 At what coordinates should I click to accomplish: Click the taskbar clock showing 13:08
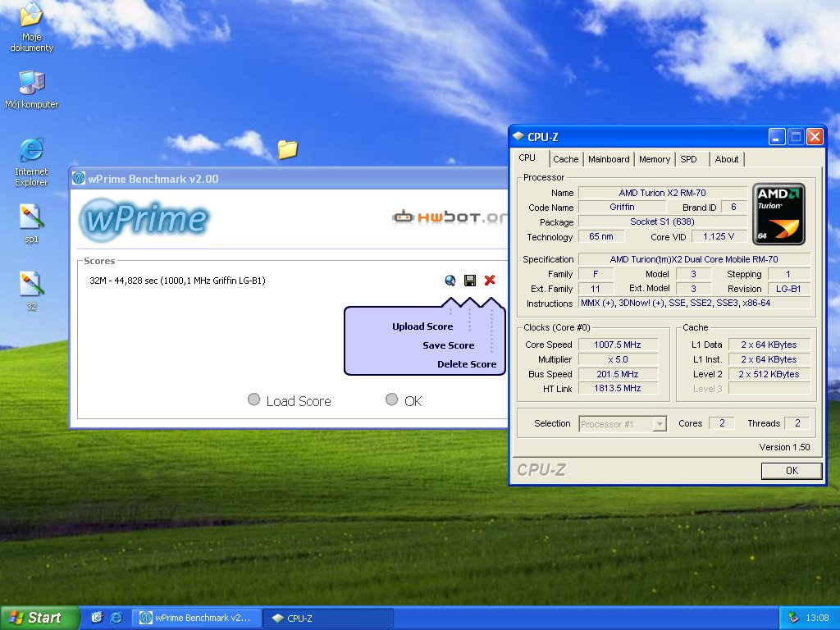[817, 618]
